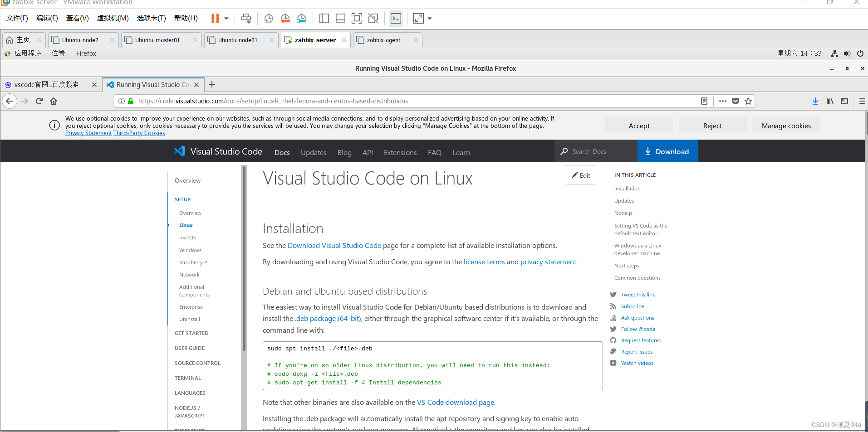Enter full screen mode icon in VMware
This screenshot has height=432, width=868.
click(357, 19)
